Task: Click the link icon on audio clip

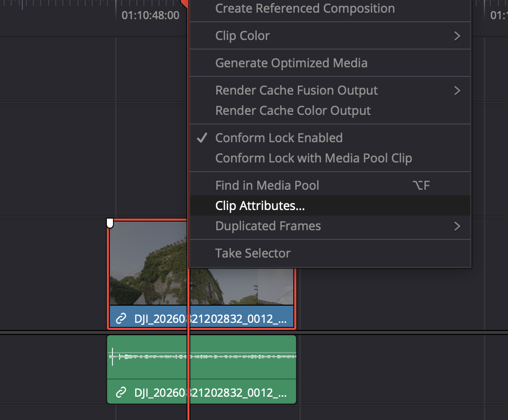Action: 121,393
